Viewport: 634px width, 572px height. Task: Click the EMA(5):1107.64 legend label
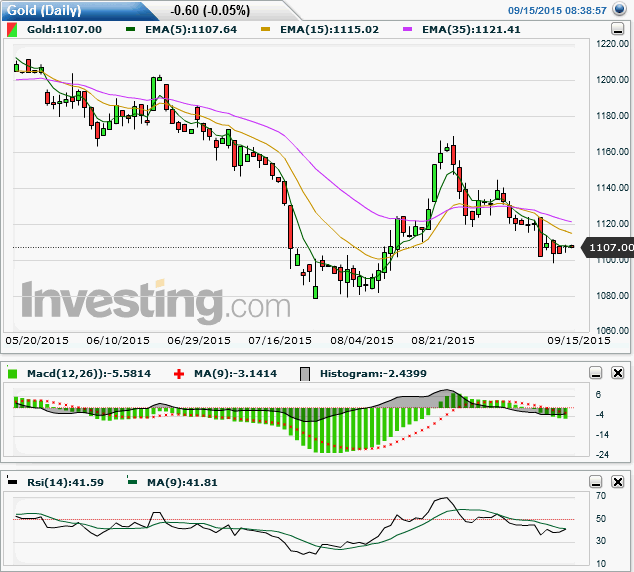click(x=191, y=30)
